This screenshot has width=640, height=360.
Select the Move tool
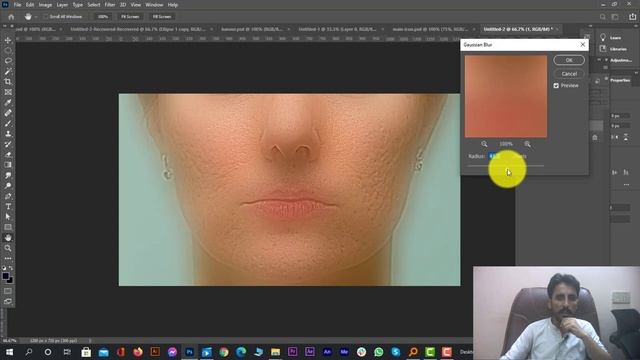tap(8, 40)
